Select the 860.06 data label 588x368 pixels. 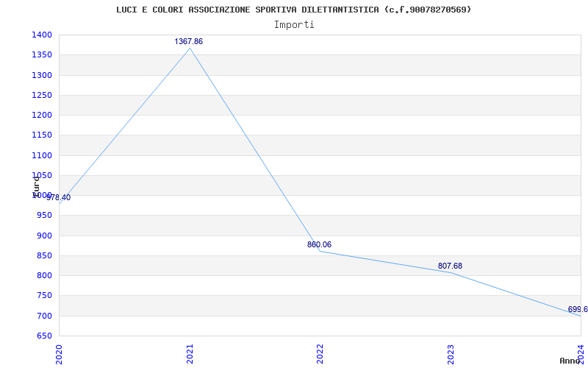(319, 245)
